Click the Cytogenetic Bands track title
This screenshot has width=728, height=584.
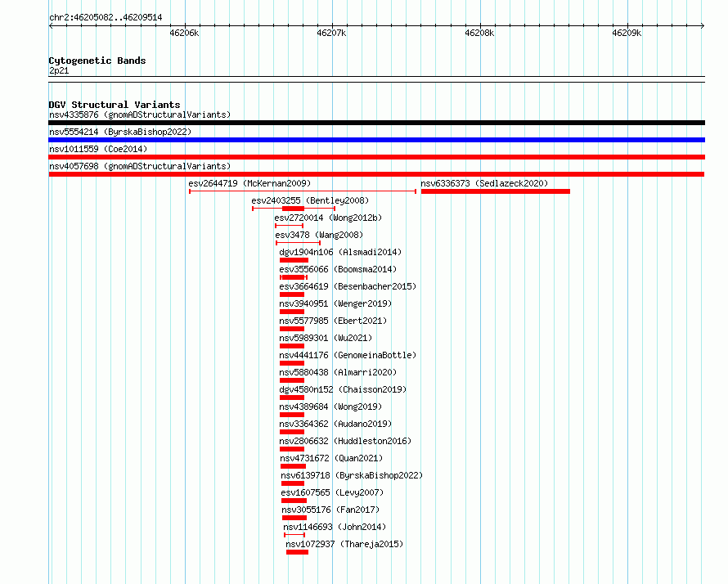[97, 61]
